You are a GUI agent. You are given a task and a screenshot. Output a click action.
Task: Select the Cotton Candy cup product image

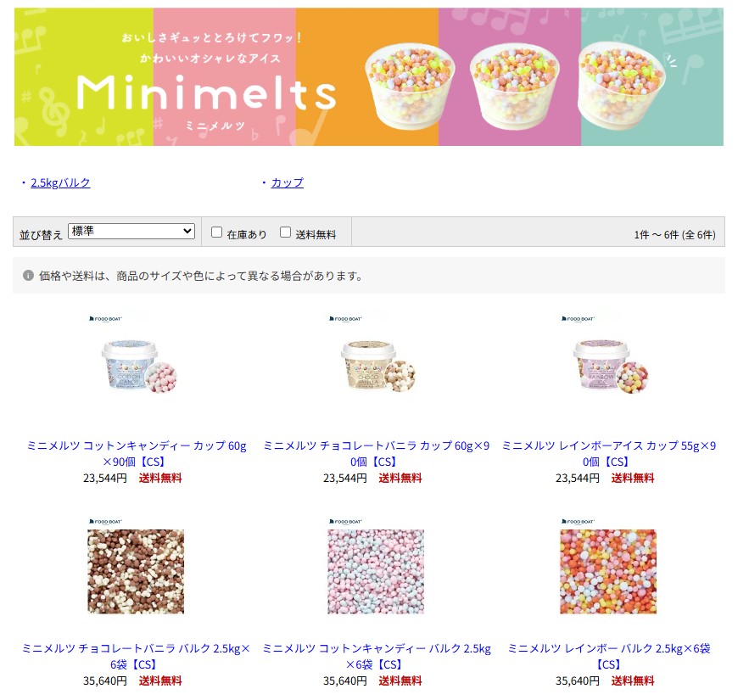[136, 362]
